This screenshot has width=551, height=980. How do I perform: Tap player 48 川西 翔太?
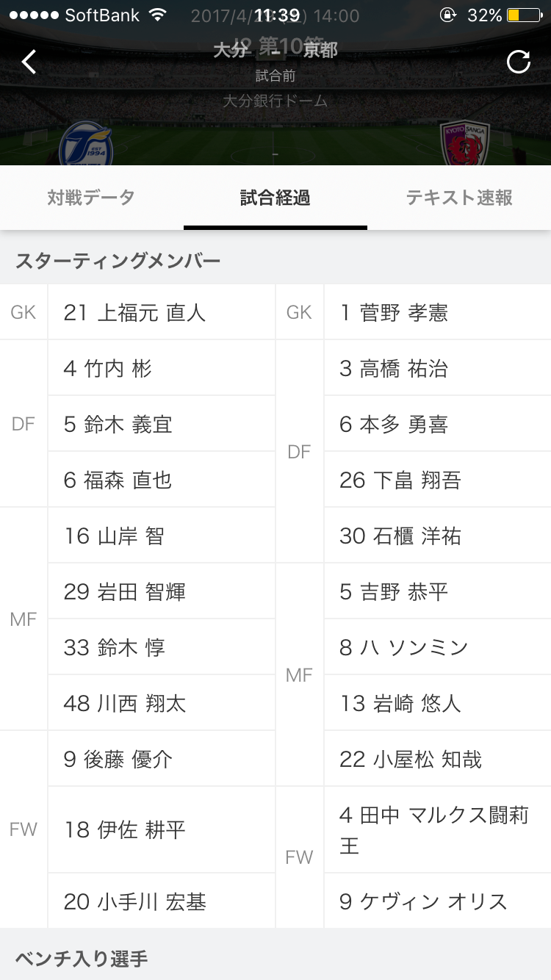162,703
